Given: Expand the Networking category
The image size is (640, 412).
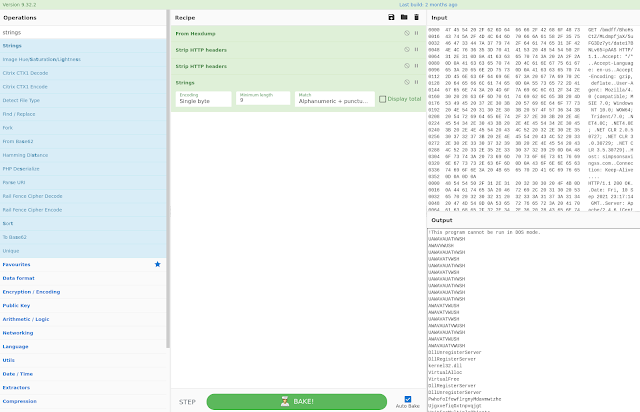Looking at the screenshot, I should (83, 333).
